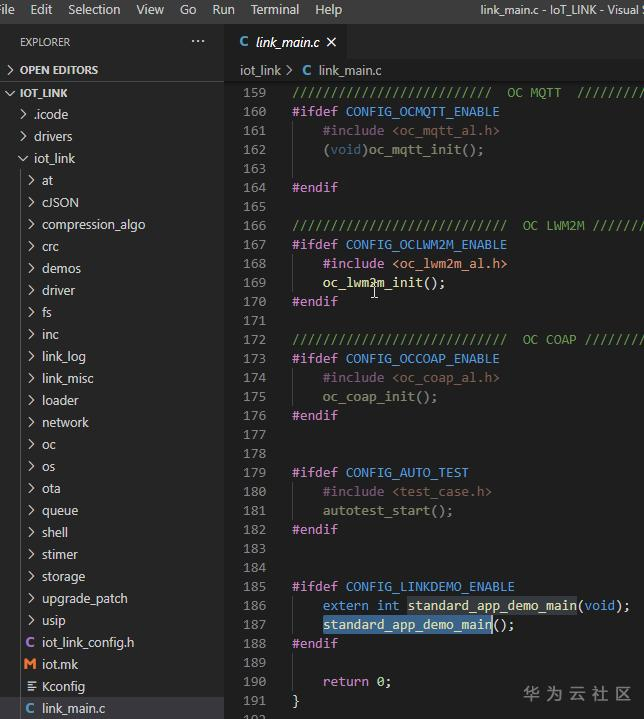Screen dimensions: 644x719
Task: Open the Explorer more actions ellipsis
Action: click(198, 42)
